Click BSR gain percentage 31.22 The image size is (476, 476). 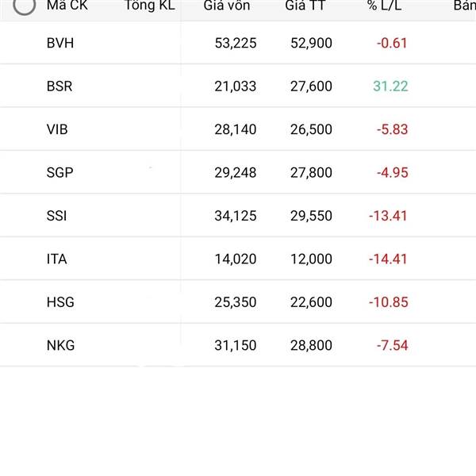pyautogui.click(x=390, y=86)
